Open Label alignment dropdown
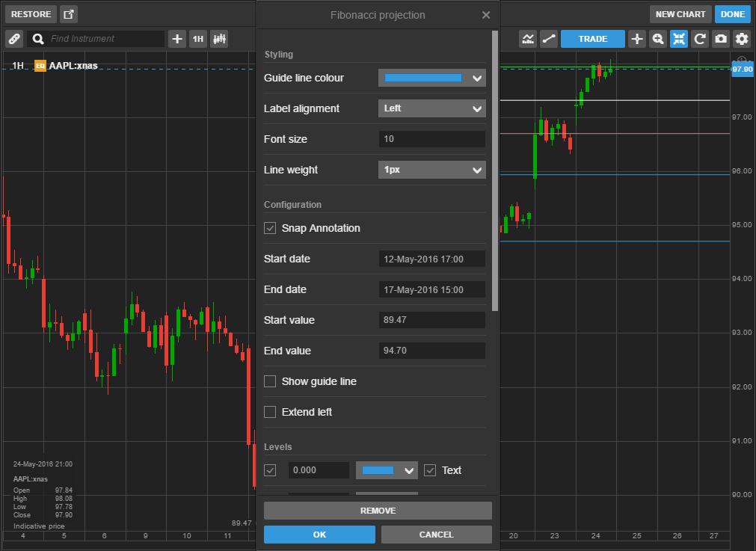 [432, 108]
